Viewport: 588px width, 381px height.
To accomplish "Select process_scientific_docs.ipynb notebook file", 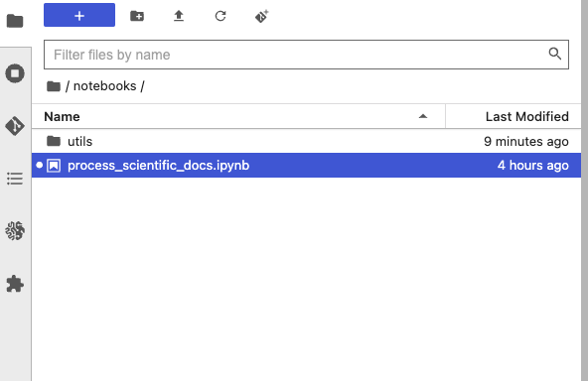I will [306, 166].
